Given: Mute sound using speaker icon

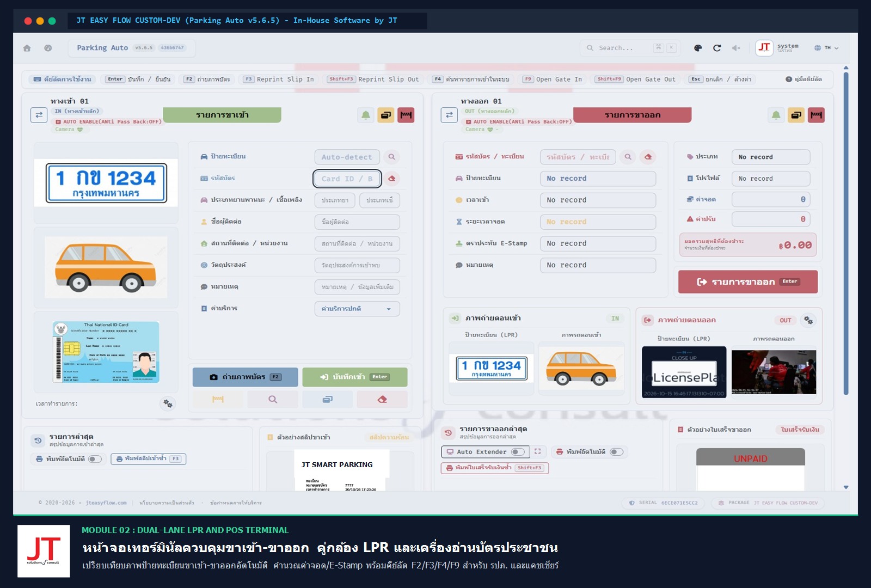Looking at the screenshot, I should [x=736, y=48].
